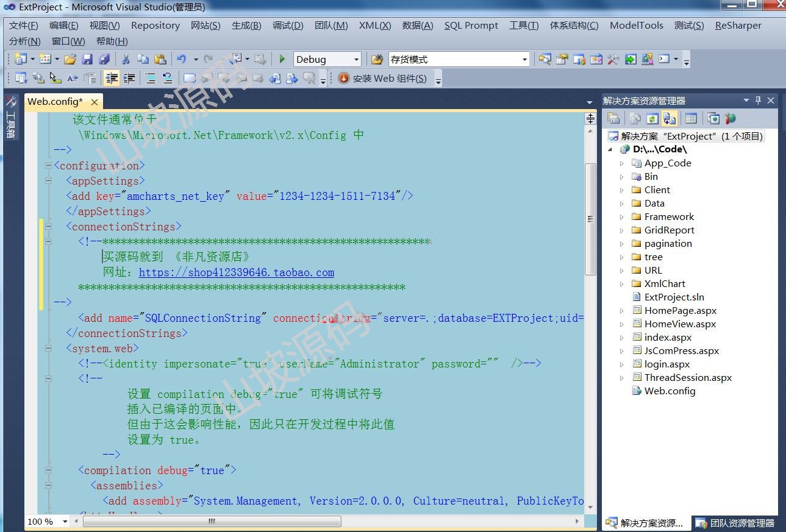The height and width of the screenshot is (532, 786).
Task: Open the 调试(D) menu
Action: coord(288,26)
